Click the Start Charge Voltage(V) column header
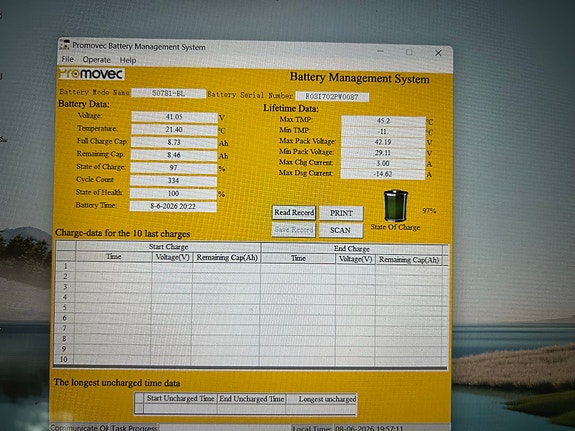This screenshot has width=575, height=431. pyautogui.click(x=172, y=257)
